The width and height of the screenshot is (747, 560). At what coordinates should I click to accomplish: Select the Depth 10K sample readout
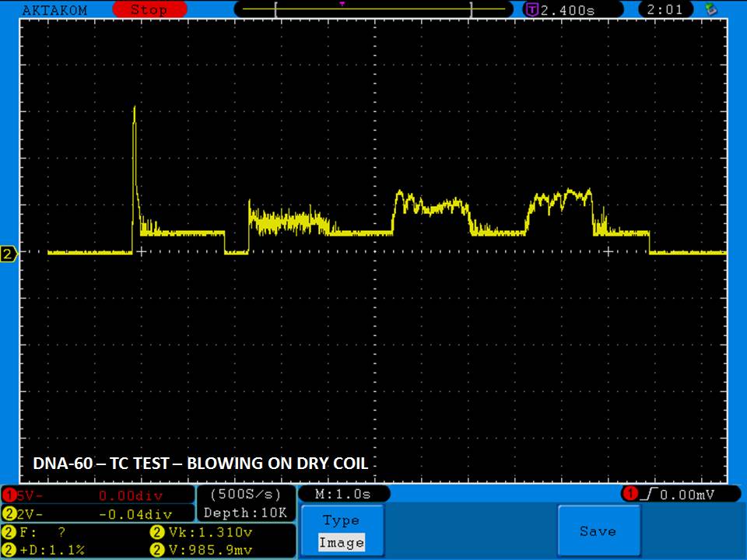pyautogui.click(x=245, y=513)
